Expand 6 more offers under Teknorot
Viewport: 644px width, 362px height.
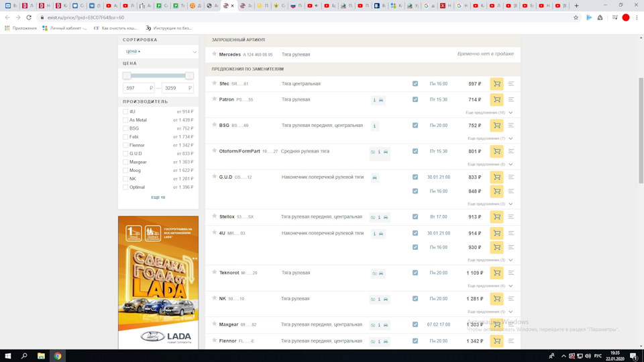[490, 286]
